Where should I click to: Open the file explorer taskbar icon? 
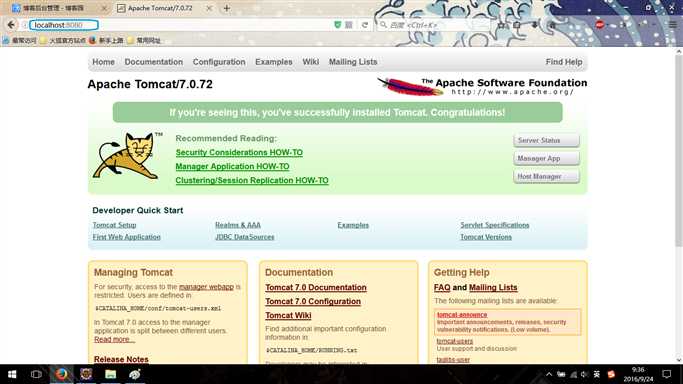pyautogui.click(x=110, y=374)
